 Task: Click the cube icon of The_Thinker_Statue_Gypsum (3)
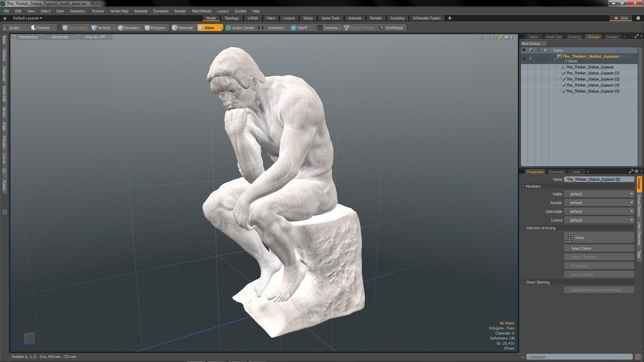pyautogui.click(x=563, y=79)
